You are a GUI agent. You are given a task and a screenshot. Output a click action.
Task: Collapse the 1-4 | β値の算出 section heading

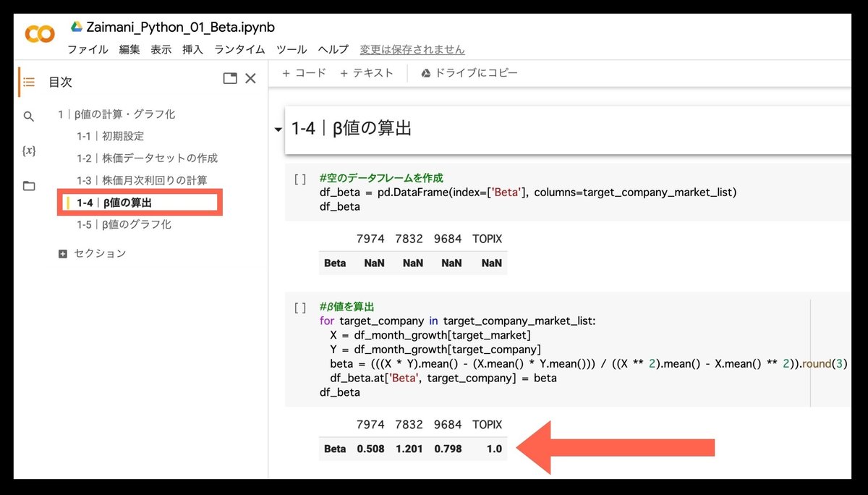278,129
